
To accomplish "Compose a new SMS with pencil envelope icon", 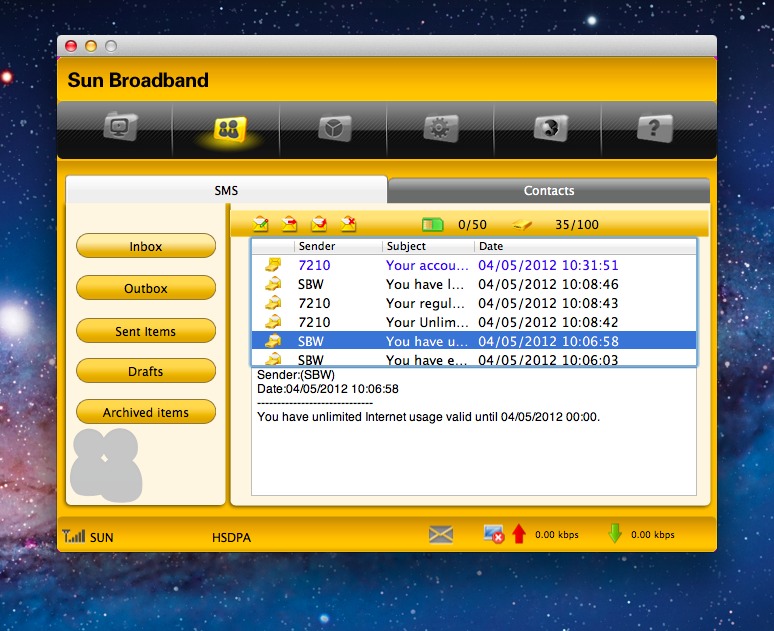I will point(261,224).
